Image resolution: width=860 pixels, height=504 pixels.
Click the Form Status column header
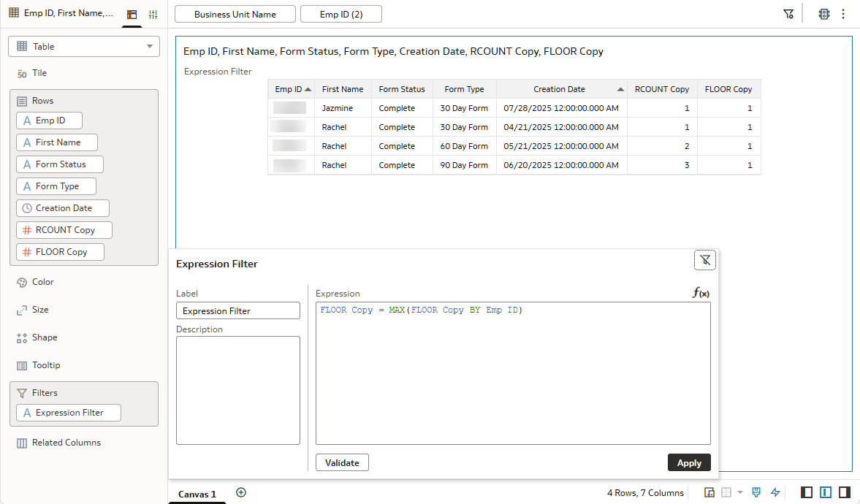(x=402, y=89)
